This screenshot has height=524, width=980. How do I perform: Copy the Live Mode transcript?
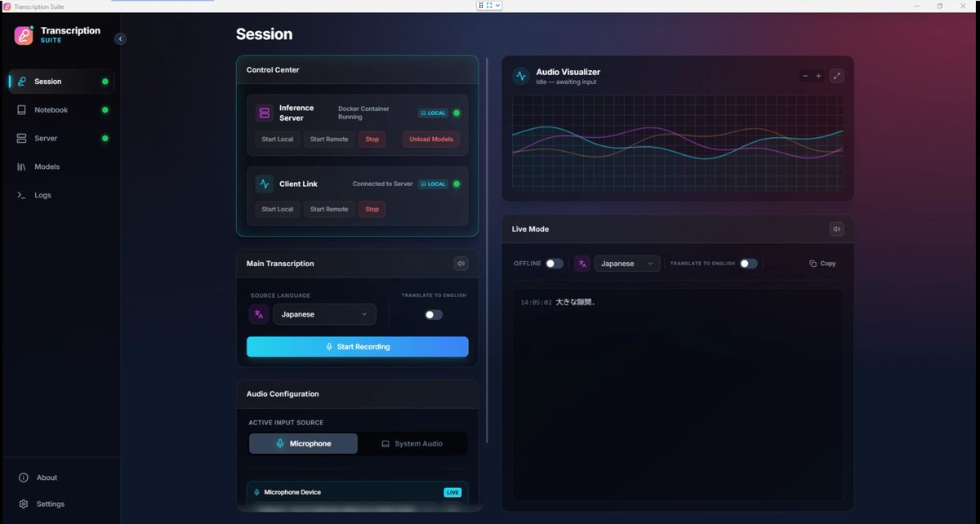(x=822, y=264)
